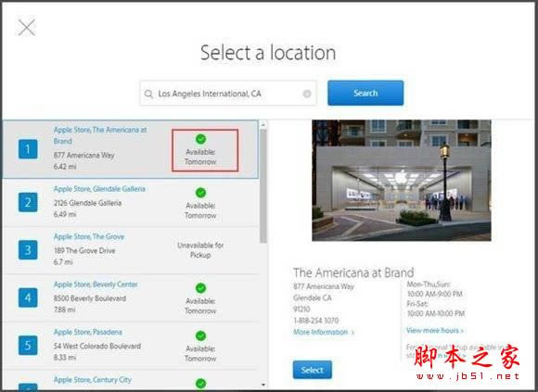The height and width of the screenshot is (392, 538).
Task: Click green availability check for Beverly Center
Action: coord(200,288)
